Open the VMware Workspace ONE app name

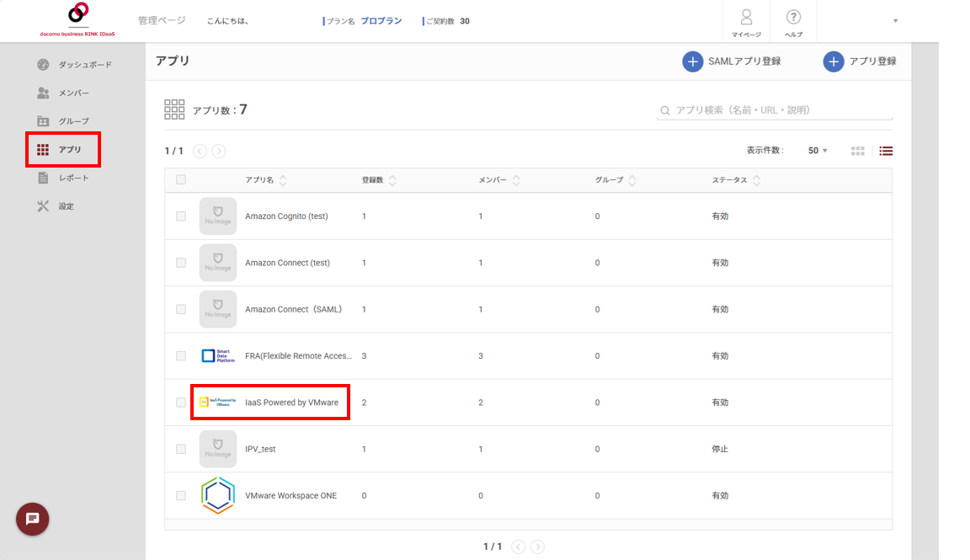click(290, 495)
